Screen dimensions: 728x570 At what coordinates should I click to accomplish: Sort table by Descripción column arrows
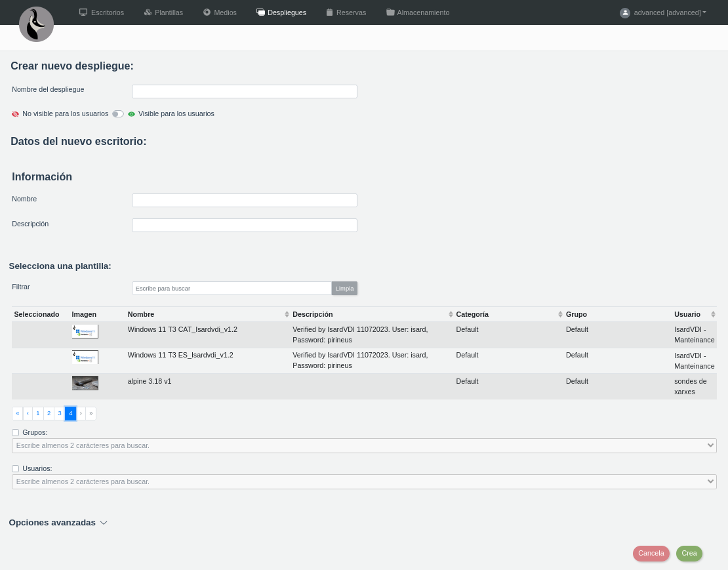coord(451,314)
